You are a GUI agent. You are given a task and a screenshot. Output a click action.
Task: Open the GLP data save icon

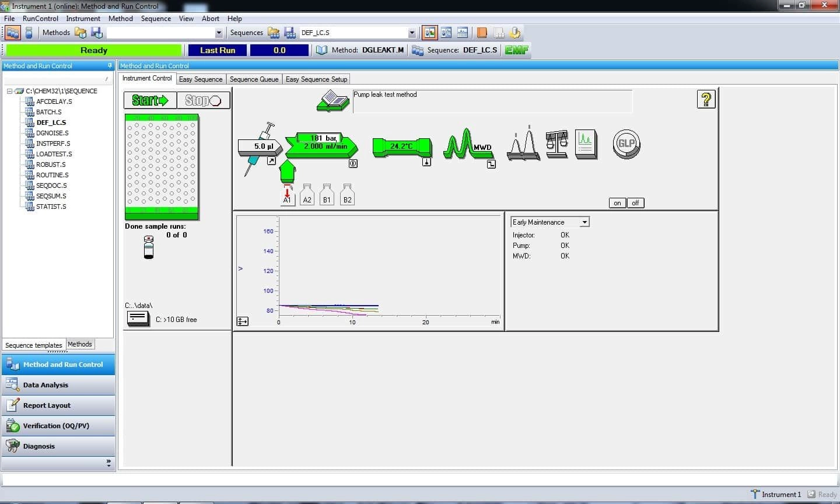coord(626,143)
